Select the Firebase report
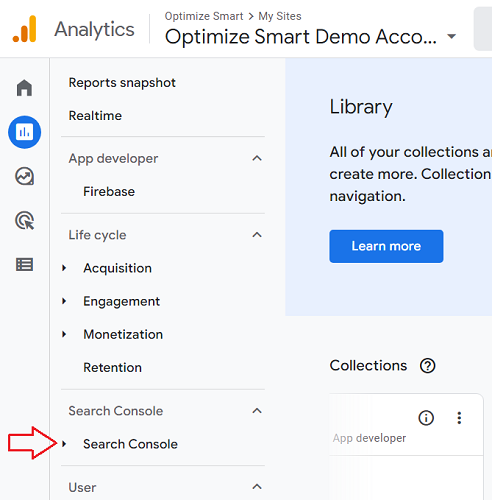Viewport: 492px width, 500px height. (109, 192)
